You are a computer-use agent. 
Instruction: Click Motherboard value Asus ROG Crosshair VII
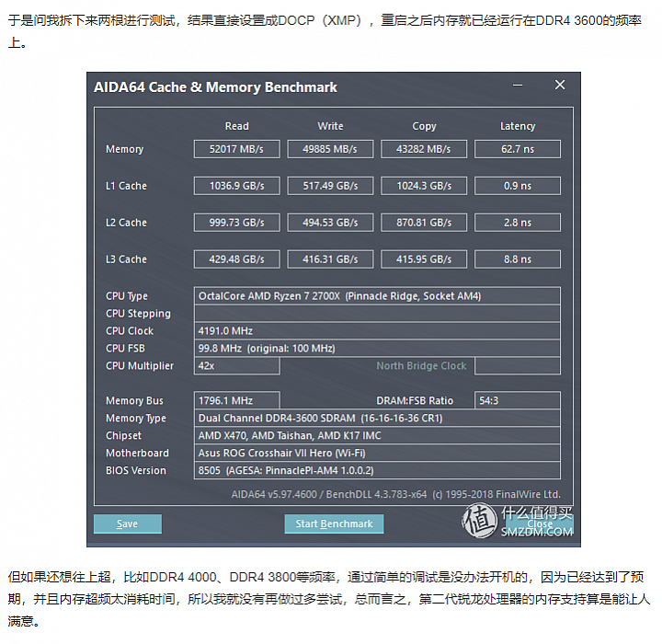[378, 453]
